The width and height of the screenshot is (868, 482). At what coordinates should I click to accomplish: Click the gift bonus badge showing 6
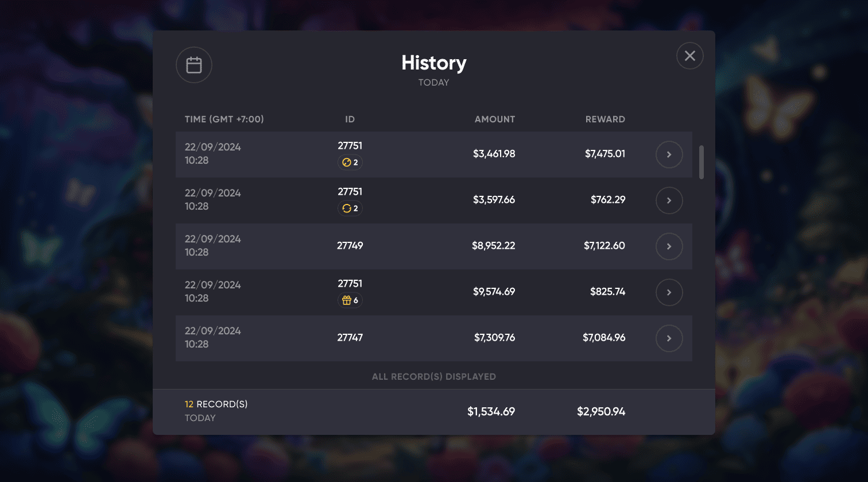tap(350, 300)
